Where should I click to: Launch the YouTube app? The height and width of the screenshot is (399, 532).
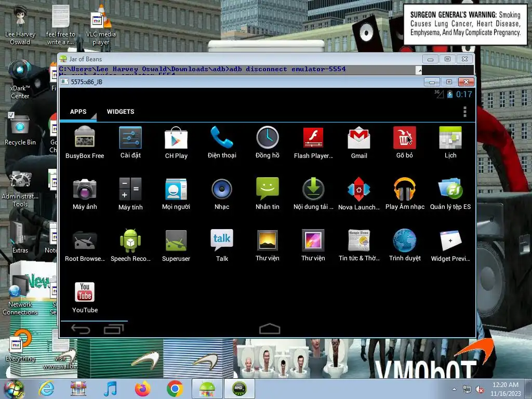point(85,297)
